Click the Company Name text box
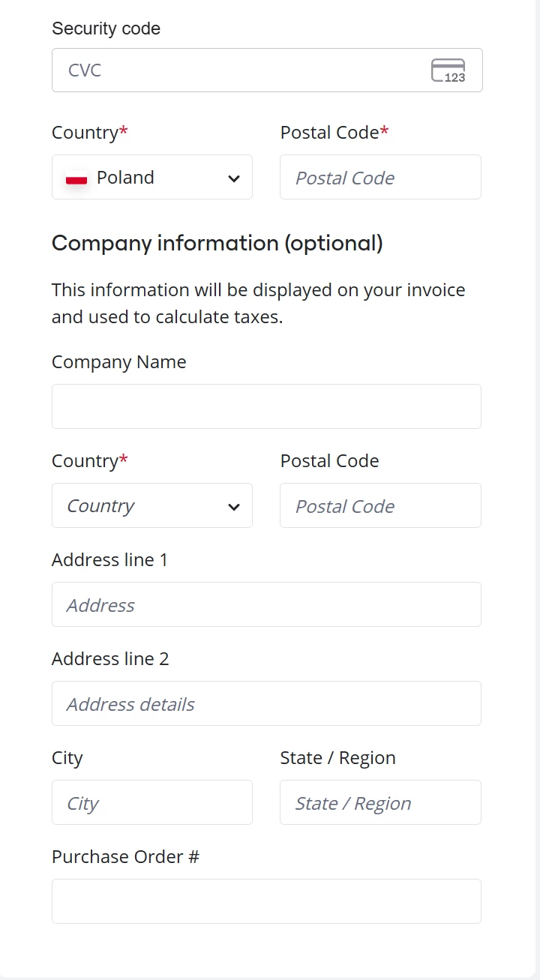The height and width of the screenshot is (980, 540). (x=266, y=406)
